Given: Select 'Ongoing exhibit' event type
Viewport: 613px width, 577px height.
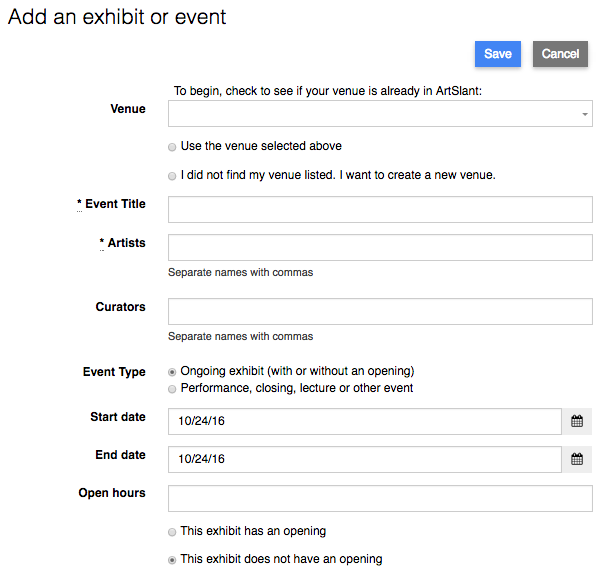Looking at the screenshot, I should click(x=172, y=372).
